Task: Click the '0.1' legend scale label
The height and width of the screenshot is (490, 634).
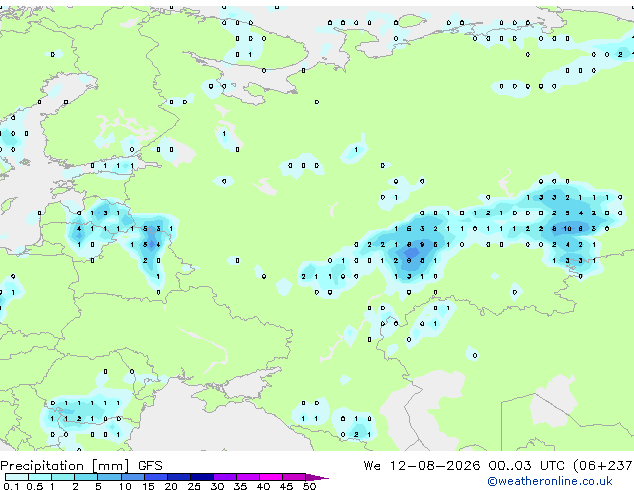Action: (11, 486)
